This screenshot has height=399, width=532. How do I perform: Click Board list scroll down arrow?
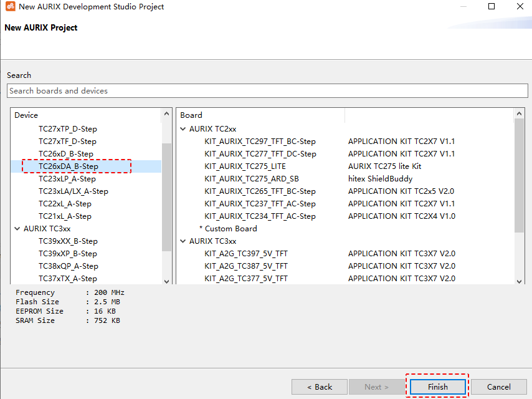519,281
